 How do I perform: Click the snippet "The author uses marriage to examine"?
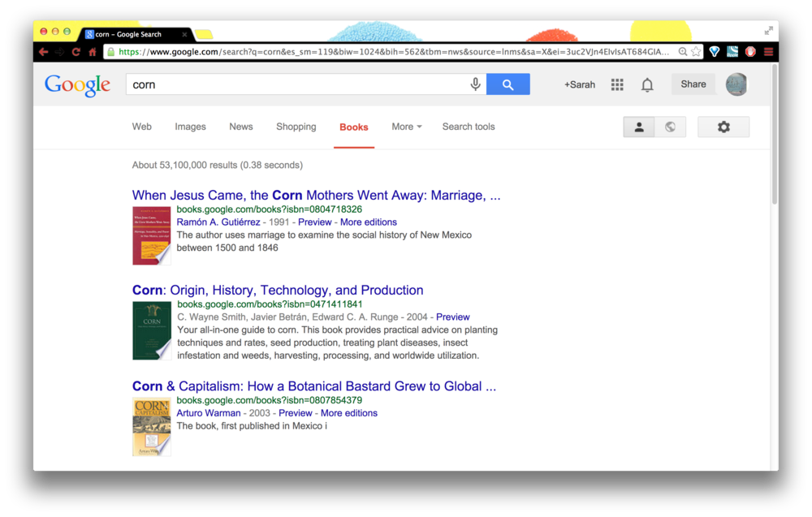click(x=324, y=241)
